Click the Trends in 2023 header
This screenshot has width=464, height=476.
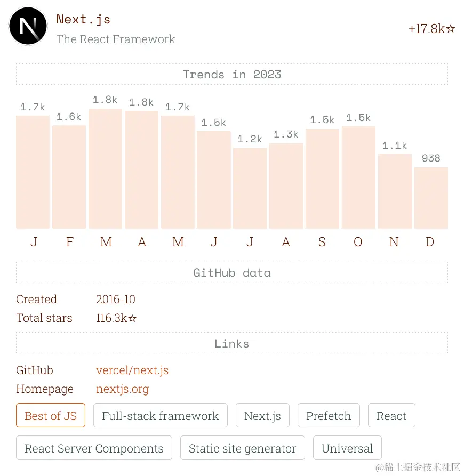(232, 75)
